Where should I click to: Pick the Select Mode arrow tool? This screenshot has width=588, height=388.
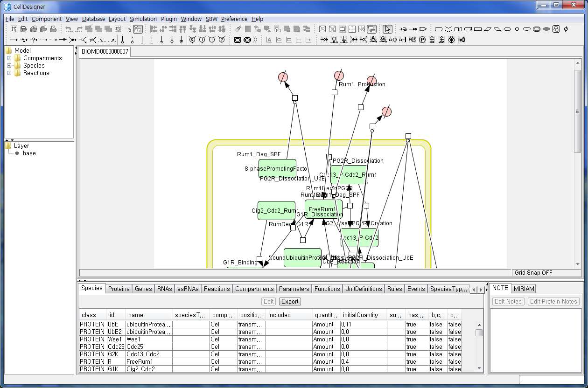[387, 29]
